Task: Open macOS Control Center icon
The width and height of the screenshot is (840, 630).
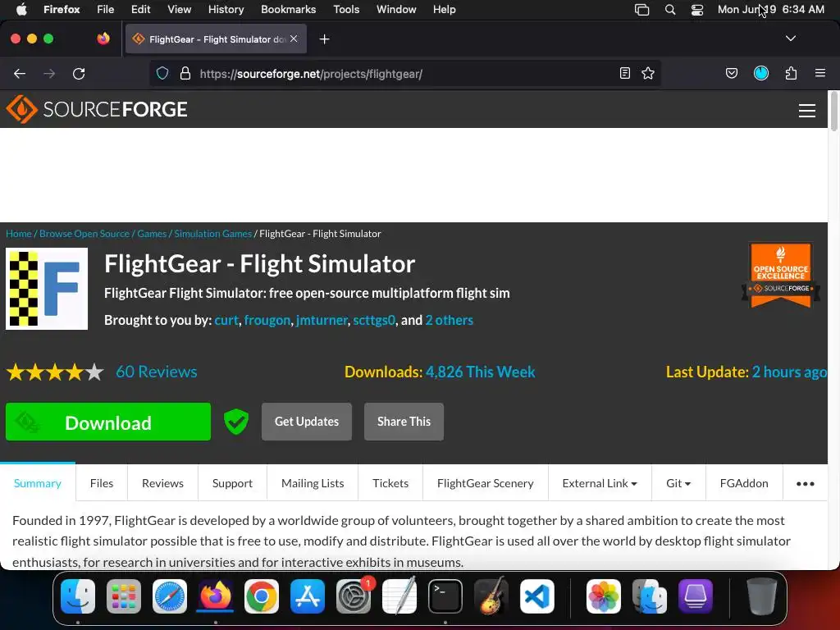Action: [x=697, y=10]
